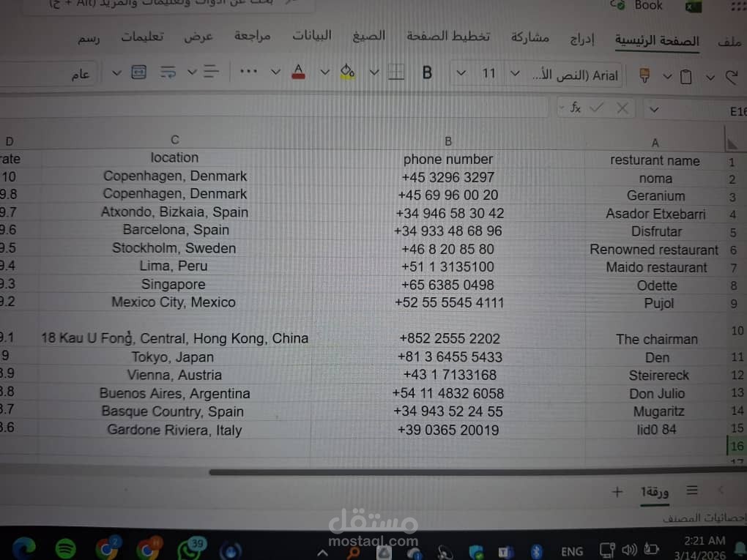
Task: Open the الصيغ Formulas tab
Action: (x=368, y=36)
